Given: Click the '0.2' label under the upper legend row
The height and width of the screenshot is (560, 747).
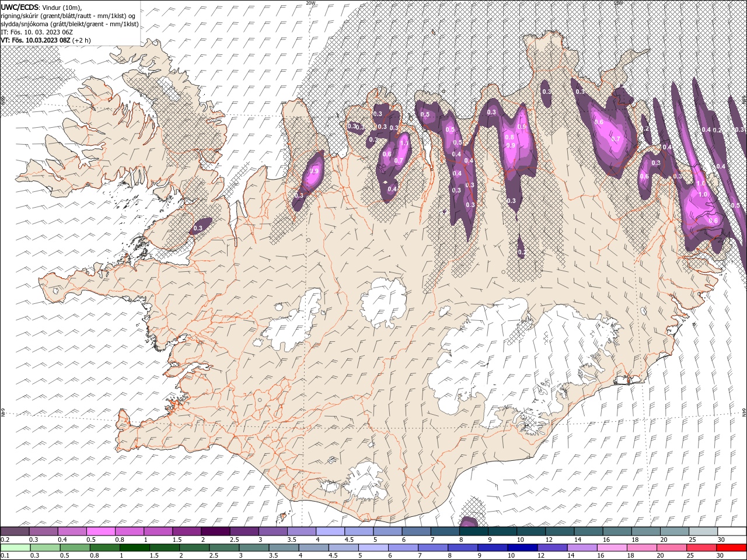Looking at the screenshot, I should (x=4, y=540).
